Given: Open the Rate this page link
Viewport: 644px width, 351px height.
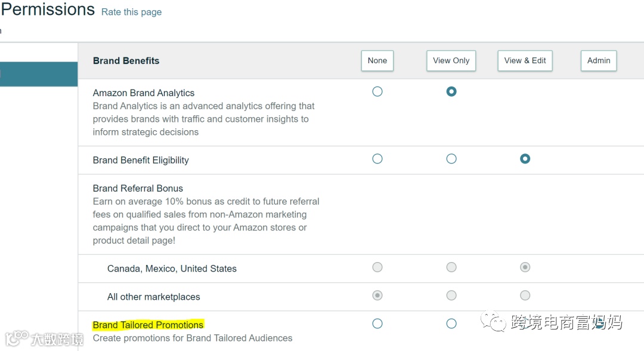Looking at the screenshot, I should [x=131, y=12].
